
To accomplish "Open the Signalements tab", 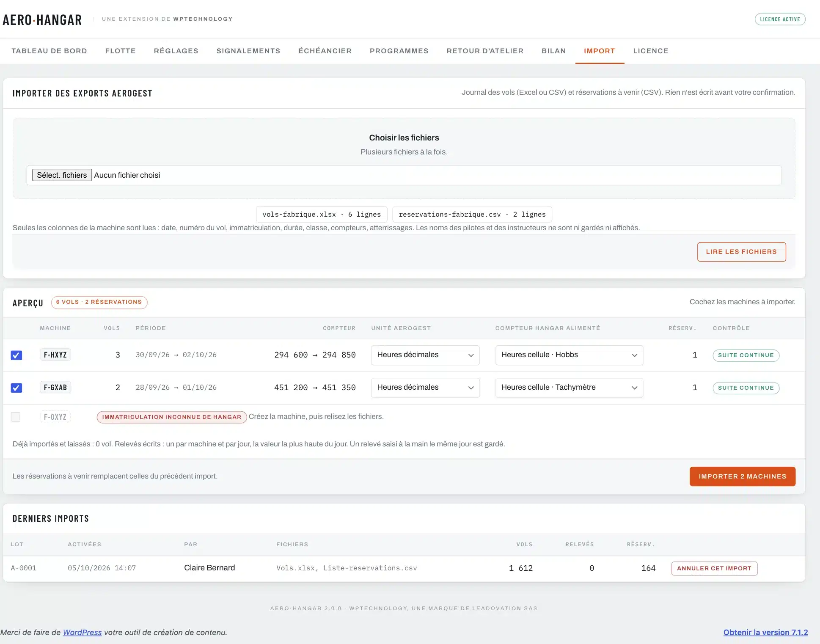I will (x=248, y=51).
